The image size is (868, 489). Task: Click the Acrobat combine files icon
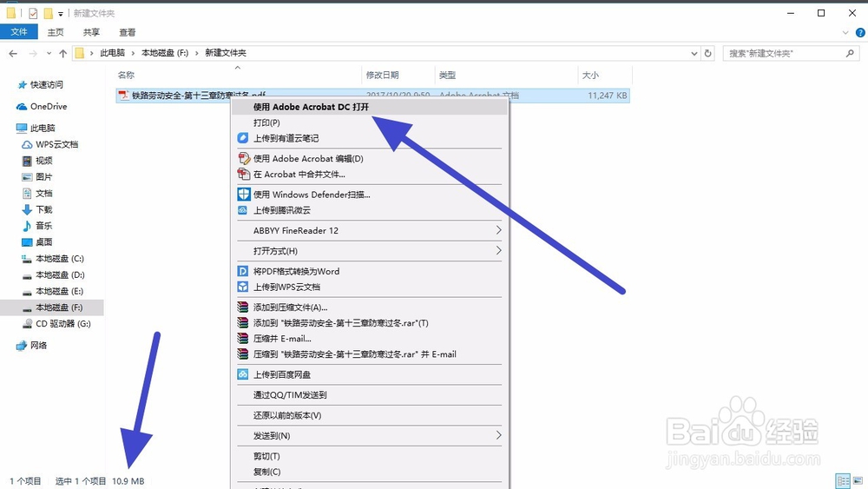click(x=243, y=174)
